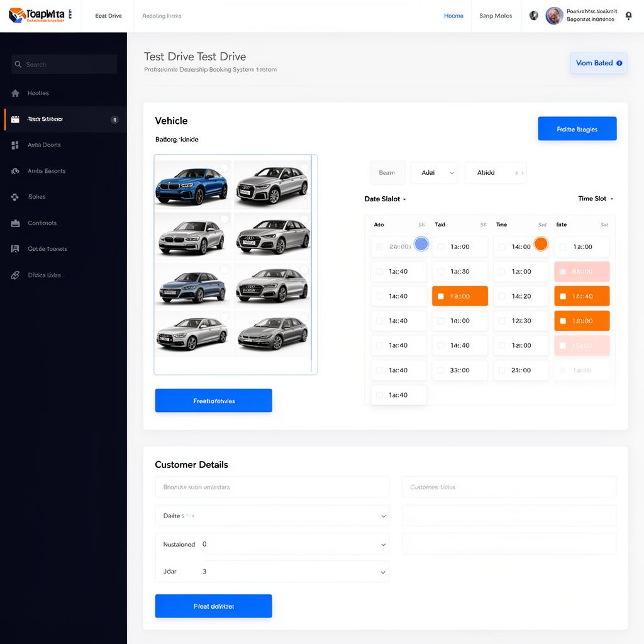Select the silver BMW sedan radio in second row
Screen dimensions: 644x644
[225, 219]
